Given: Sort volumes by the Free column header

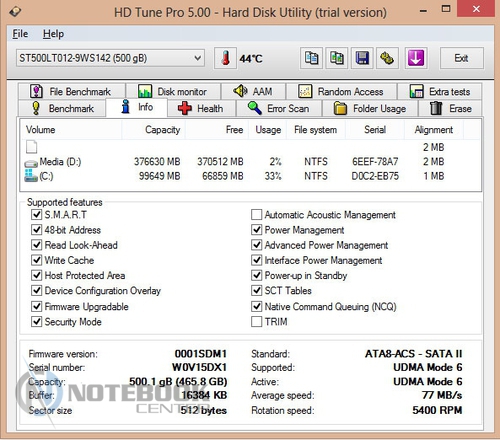Looking at the screenshot, I should click(x=217, y=130).
